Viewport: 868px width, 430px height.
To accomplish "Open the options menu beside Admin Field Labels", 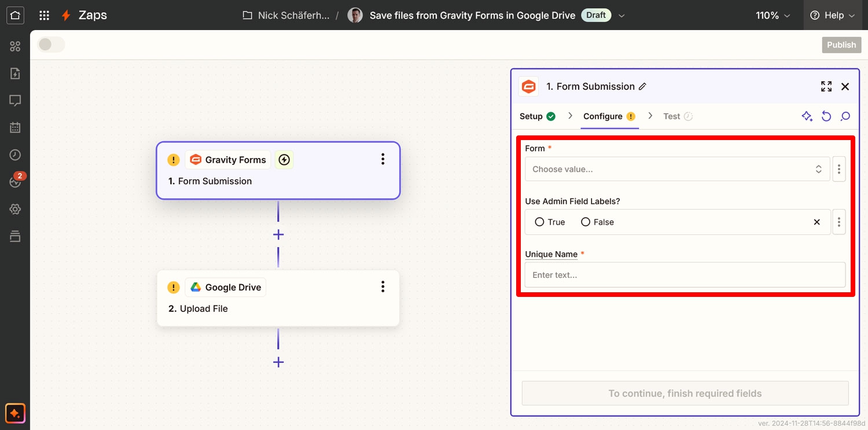I will click(839, 222).
